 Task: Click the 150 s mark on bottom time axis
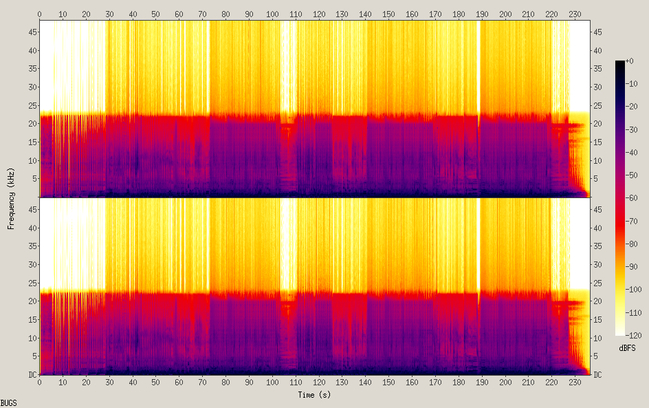click(389, 382)
